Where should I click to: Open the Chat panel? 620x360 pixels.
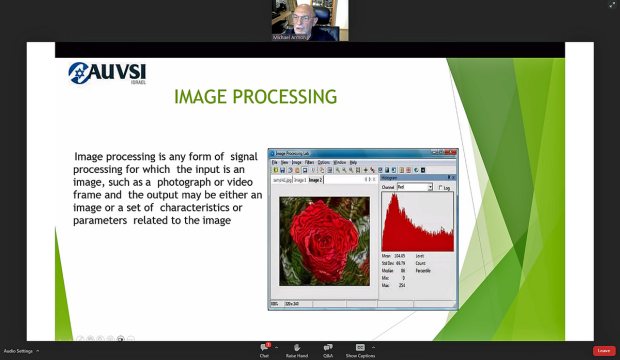[264, 350]
